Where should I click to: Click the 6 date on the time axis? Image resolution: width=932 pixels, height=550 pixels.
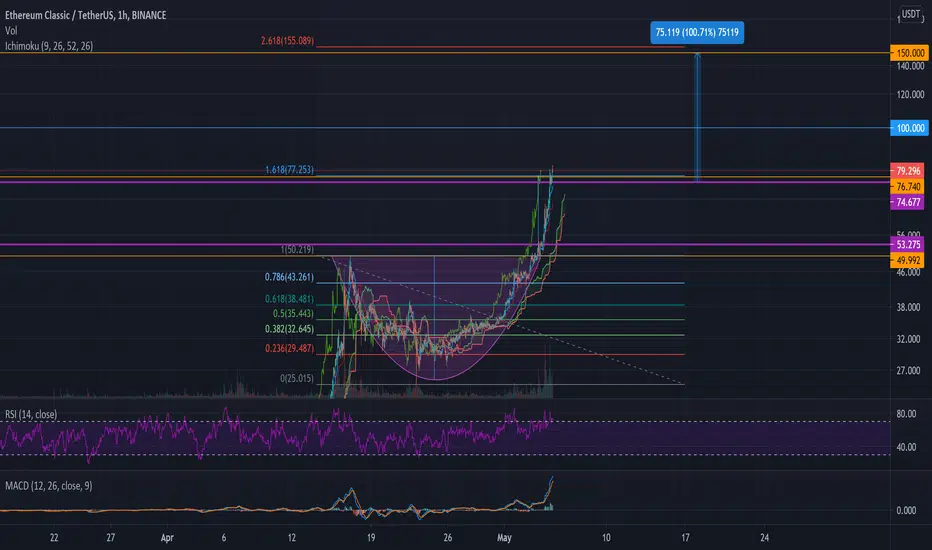point(223,538)
